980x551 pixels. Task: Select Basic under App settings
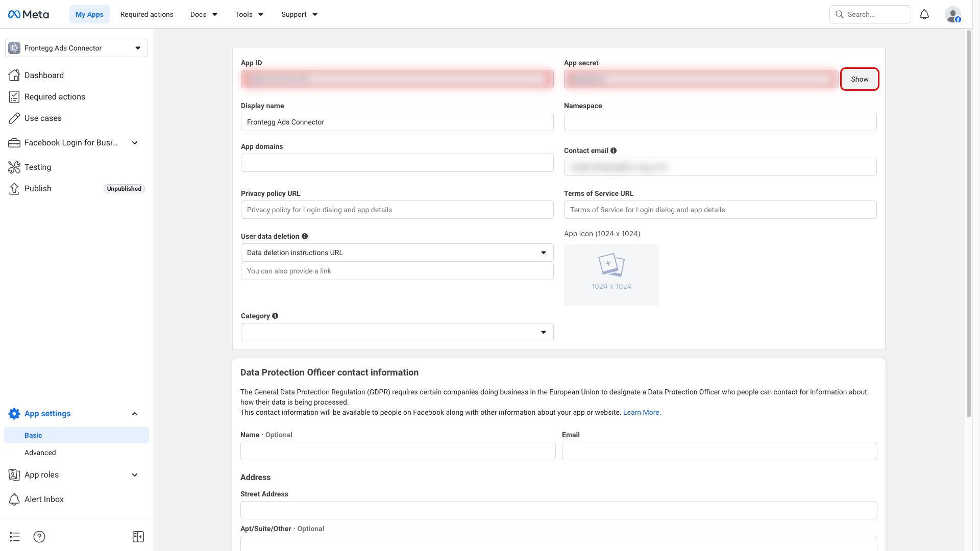tap(77, 435)
